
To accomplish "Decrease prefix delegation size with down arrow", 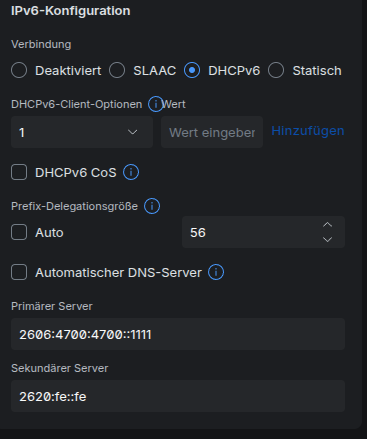I will click(328, 239).
